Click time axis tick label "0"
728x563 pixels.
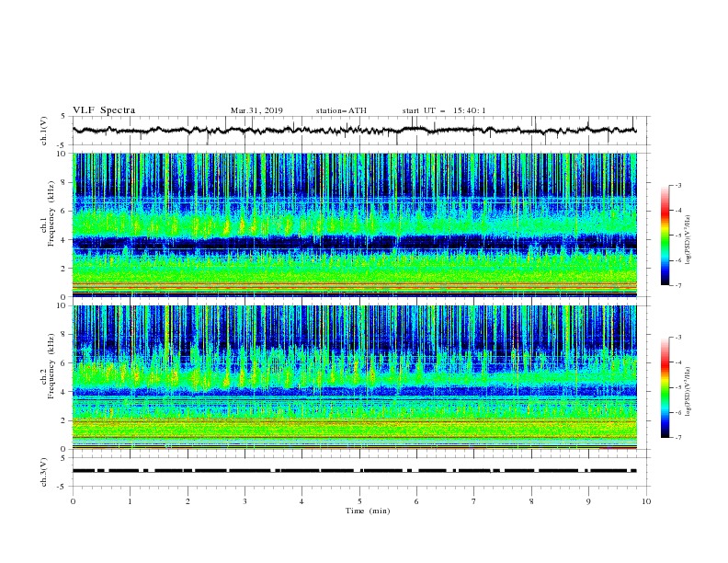[73, 501]
